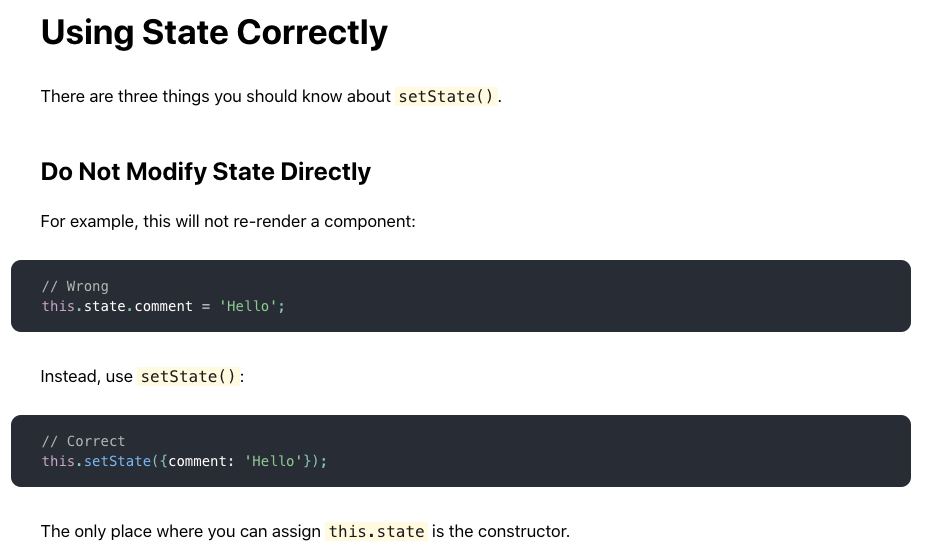Click the '// Correct' comment line

click(x=83, y=441)
